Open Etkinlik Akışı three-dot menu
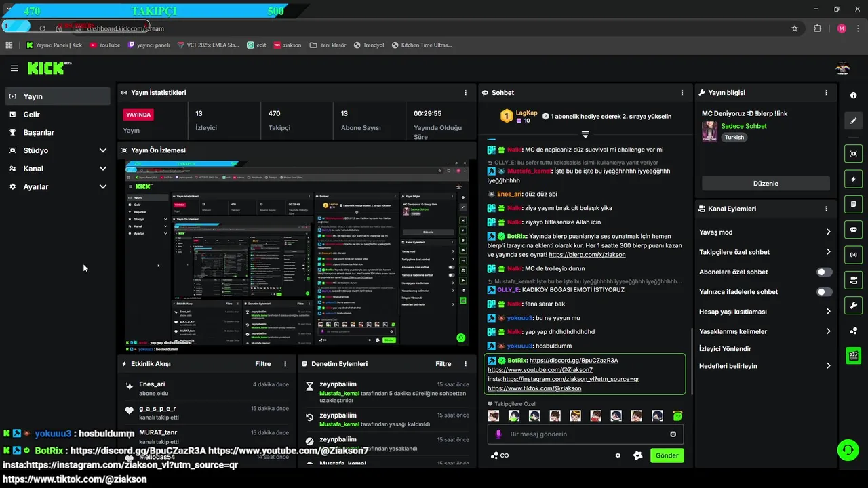This screenshot has height=488, width=868. pos(285,364)
